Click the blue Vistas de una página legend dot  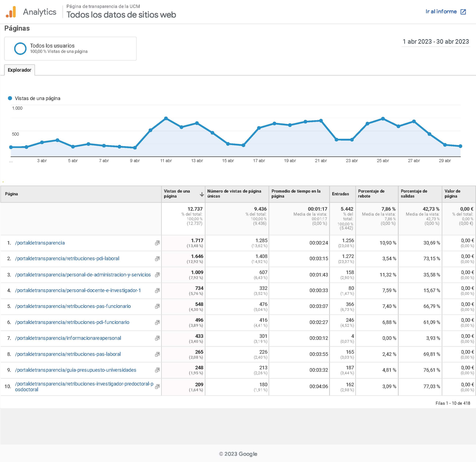(10, 98)
